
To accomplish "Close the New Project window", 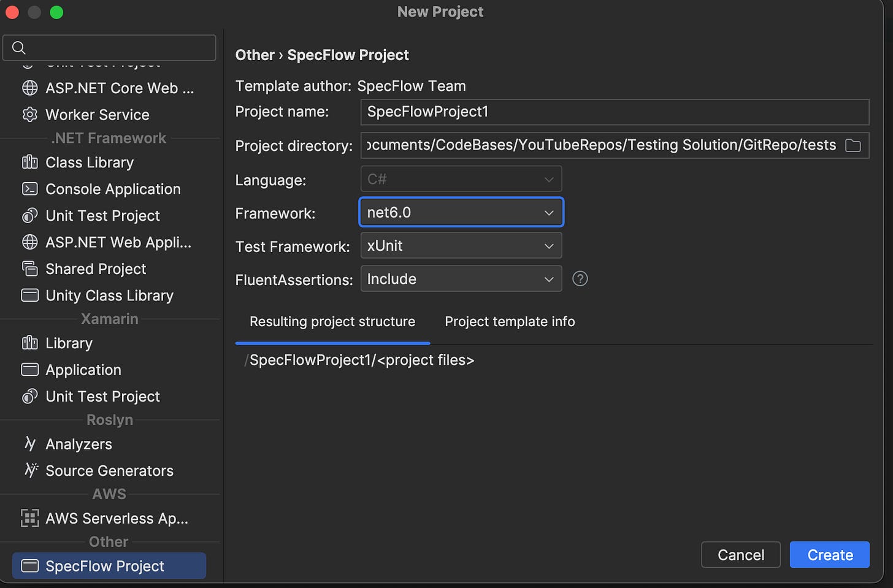I will coord(12,12).
